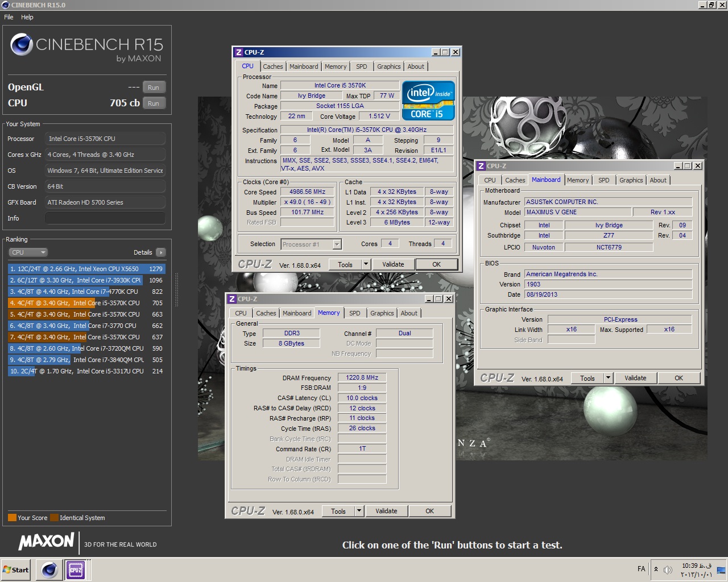Click the Cinebench icon in the taskbar
Image resolution: width=728 pixels, height=582 pixels.
click(x=49, y=569)
